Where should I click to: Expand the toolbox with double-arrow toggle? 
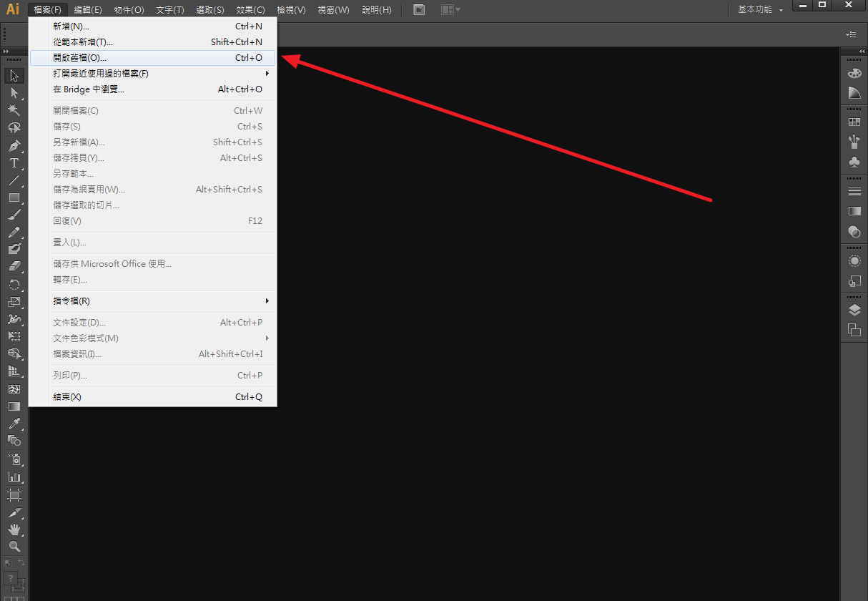click(6, 52)
